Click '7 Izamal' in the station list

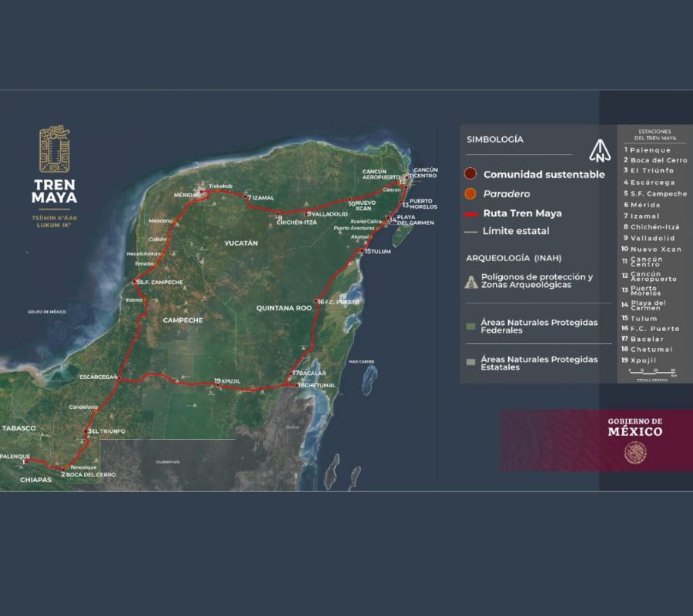(641, 216)
